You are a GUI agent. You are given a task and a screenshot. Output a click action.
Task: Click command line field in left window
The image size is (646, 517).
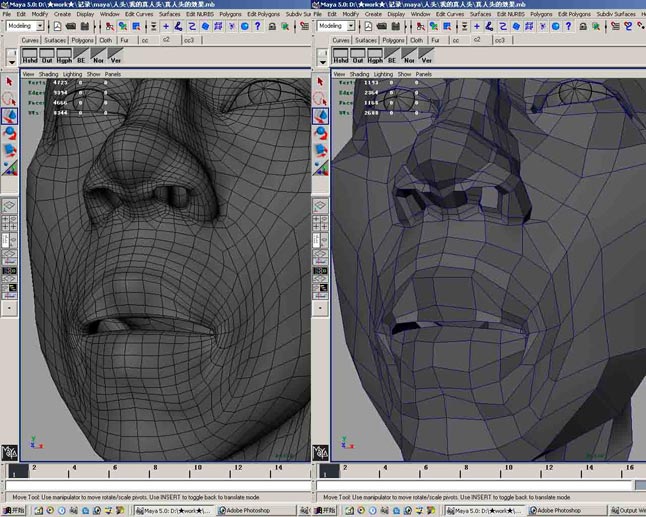coord(158,486)
